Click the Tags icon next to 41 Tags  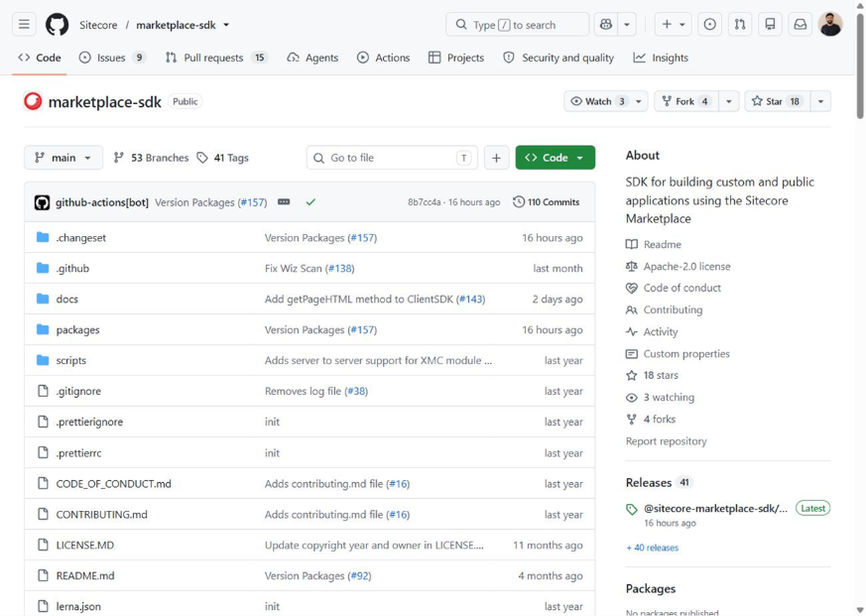(x=202, y=158)
